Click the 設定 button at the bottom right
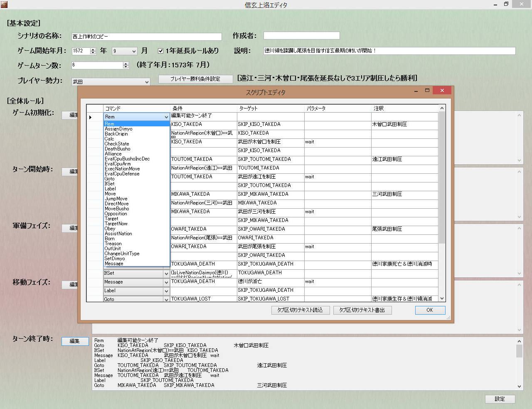This screenshot has height=409, width=532. click(x=500, y=399)
